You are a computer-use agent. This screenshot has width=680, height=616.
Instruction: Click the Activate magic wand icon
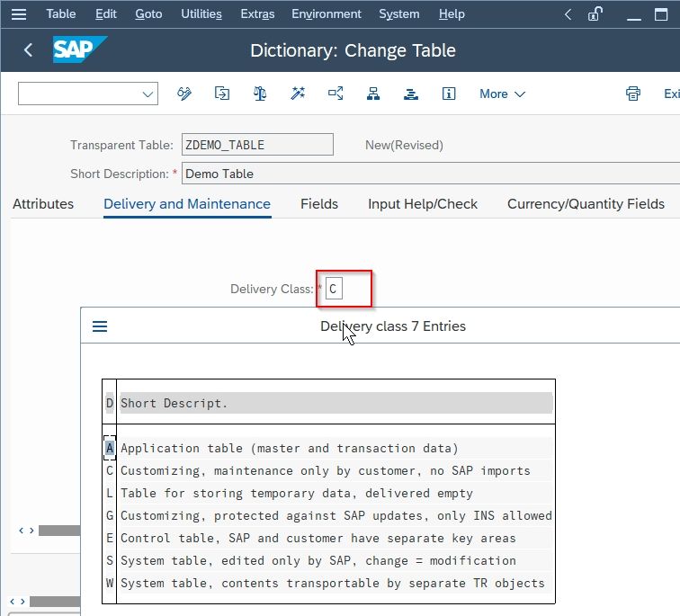coord(298,94)
